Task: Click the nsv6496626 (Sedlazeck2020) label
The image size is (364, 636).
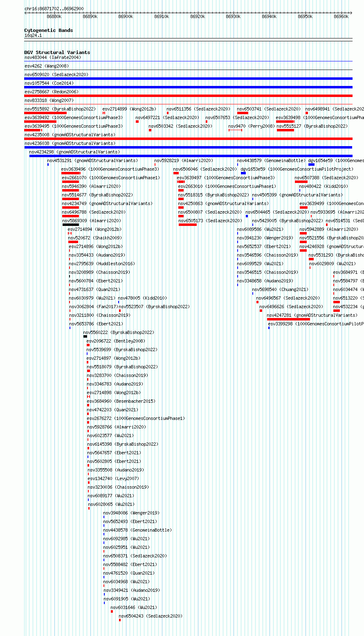Action: click(x=291, y=307)
